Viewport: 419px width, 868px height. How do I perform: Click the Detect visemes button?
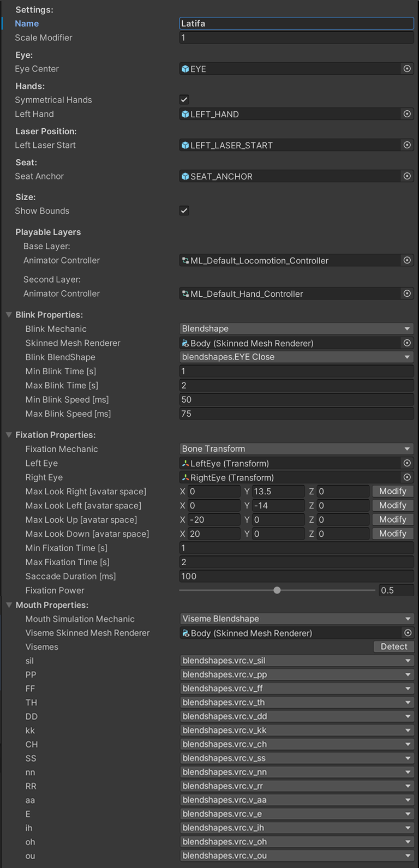[x=394, y=646]
